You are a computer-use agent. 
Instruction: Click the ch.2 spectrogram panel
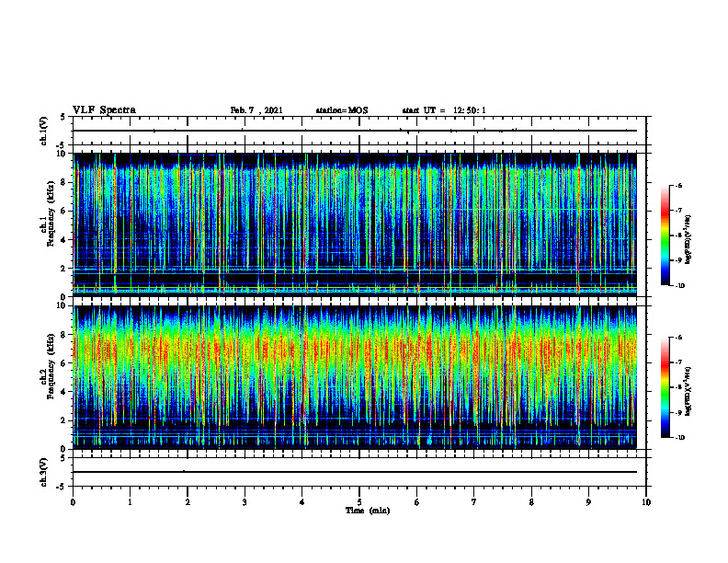tap(355, 377)
